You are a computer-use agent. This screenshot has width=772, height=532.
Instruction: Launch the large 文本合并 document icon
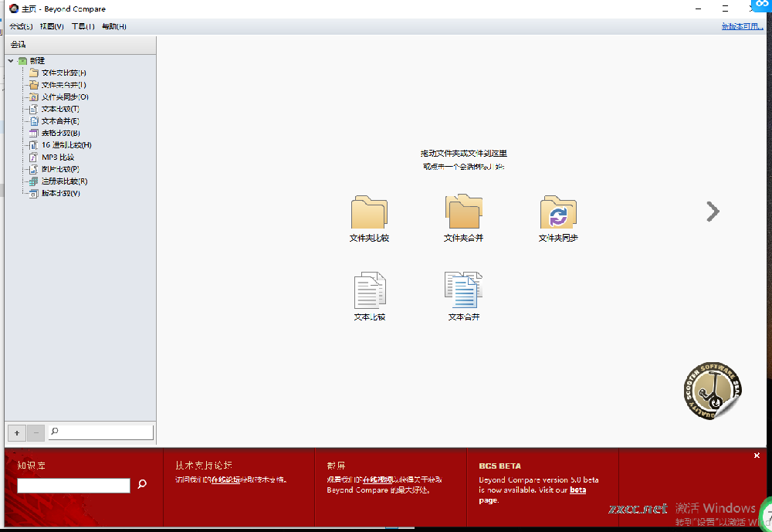[464, 290]
